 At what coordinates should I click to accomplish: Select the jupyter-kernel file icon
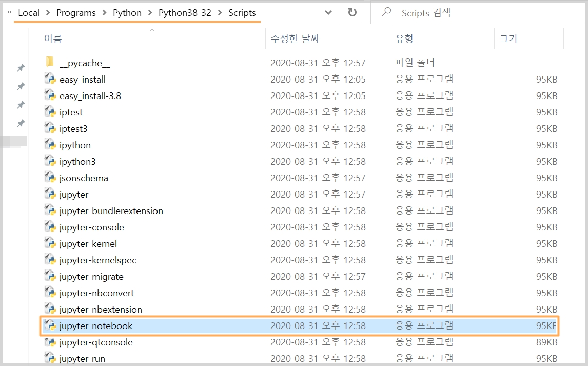coord(50,243)
